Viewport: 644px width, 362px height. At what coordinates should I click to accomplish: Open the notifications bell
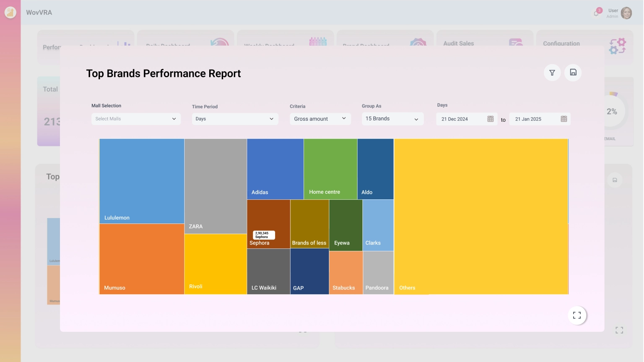click(597, 13)
